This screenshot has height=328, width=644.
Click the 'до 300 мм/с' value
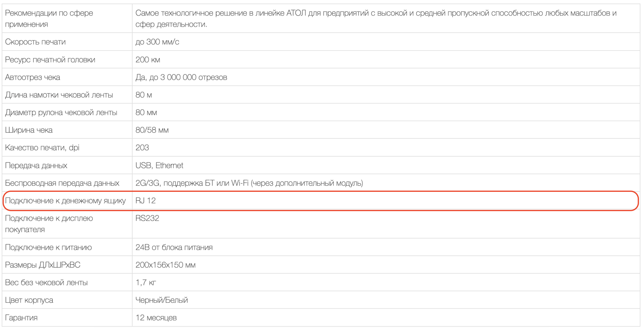coord(157,42)
